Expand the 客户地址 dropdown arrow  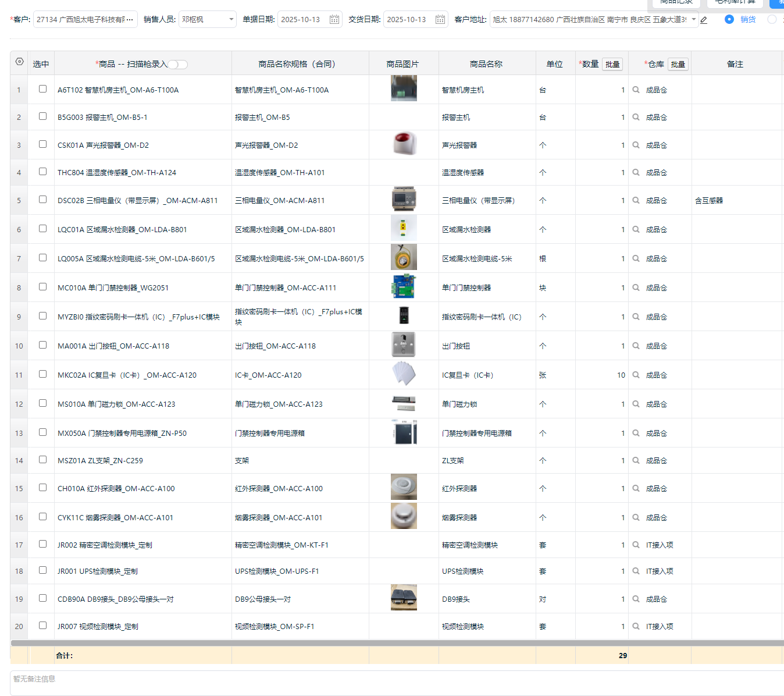[693, 20]
